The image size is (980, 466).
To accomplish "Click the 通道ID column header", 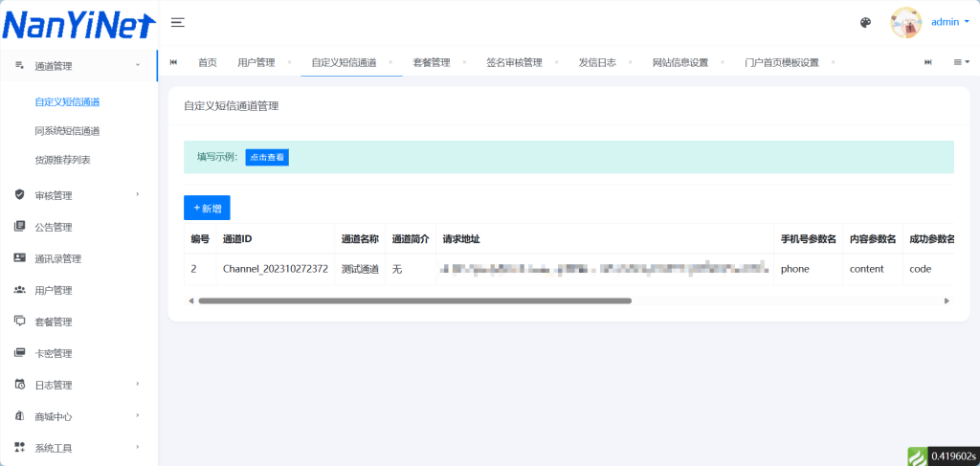I will coord(276,238).
